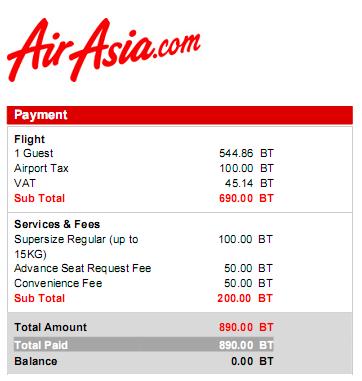Click the 50.00 BT convenience fee amount
This screenshot has height=381, width=362.
click(248, 283)
